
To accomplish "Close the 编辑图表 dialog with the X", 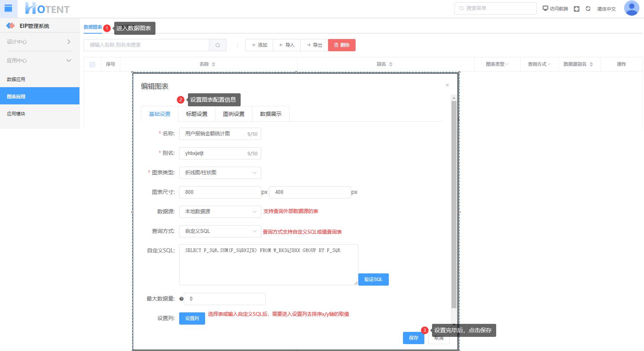I will (447, 85).
